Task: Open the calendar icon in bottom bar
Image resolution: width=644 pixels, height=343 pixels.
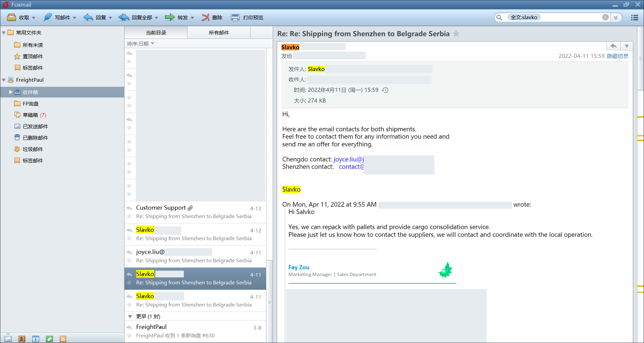Action: pyautogui.click(x=36, y=339)
